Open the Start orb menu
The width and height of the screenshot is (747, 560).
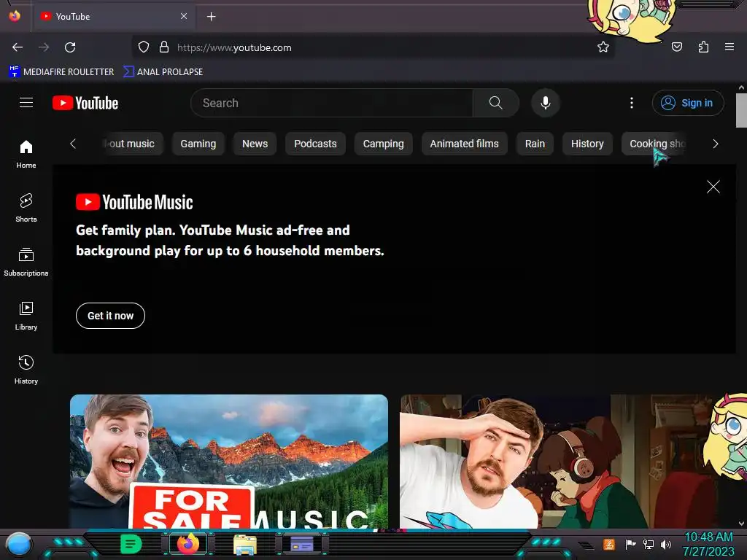[x=19, y=545]
